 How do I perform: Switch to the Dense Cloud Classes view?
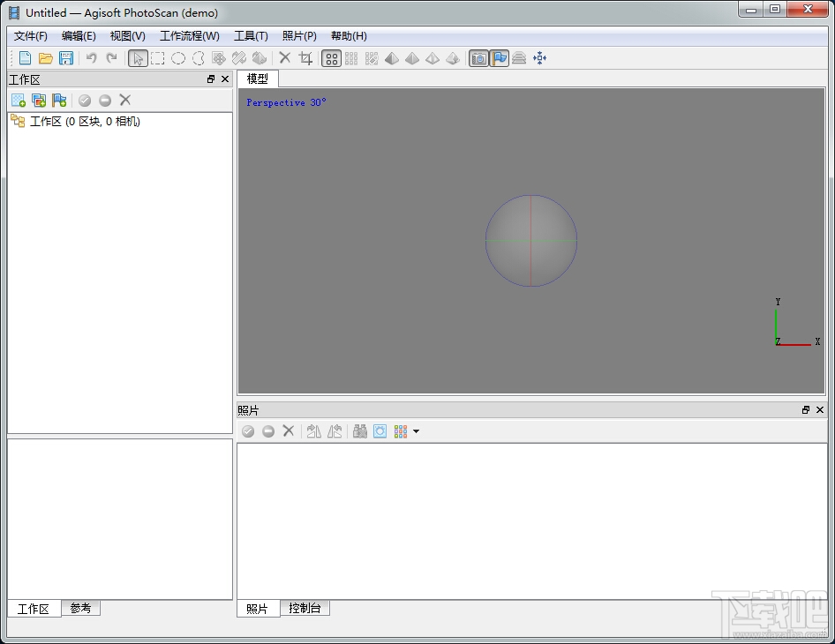pyautogui.click(x=372, y=58)
